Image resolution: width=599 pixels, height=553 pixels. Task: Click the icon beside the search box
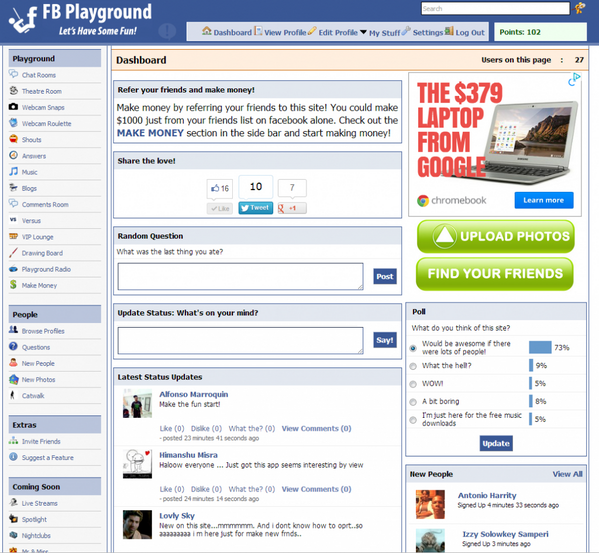pyautogui.click(x=580, y=8)
